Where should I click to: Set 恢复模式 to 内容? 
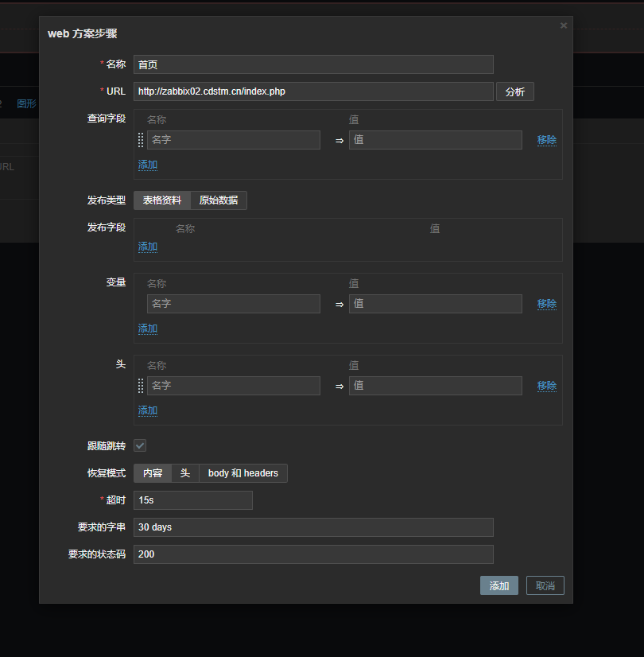click(153, 473)
